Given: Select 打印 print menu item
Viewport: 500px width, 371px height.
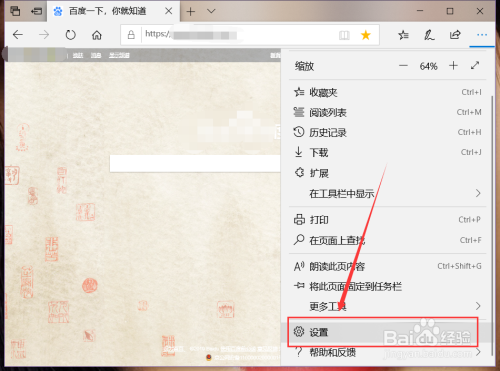Looking at the screenshot, I should coord(388,220).
